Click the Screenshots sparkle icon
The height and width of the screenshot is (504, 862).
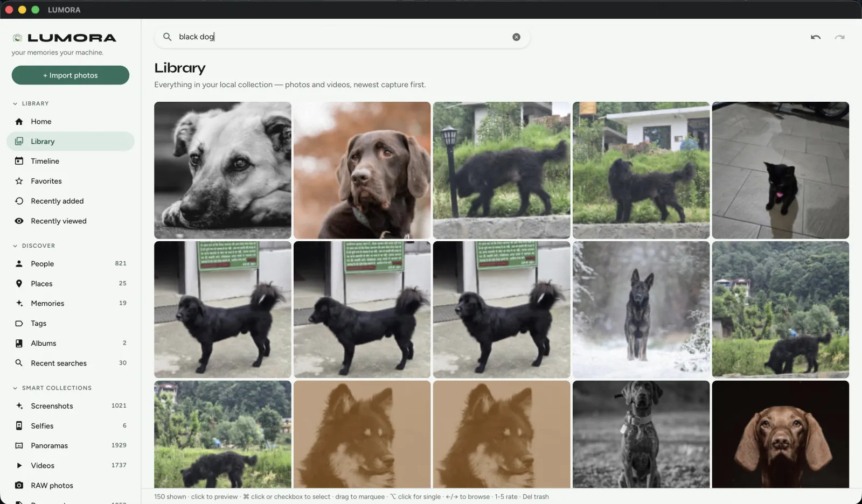[19, 406]
